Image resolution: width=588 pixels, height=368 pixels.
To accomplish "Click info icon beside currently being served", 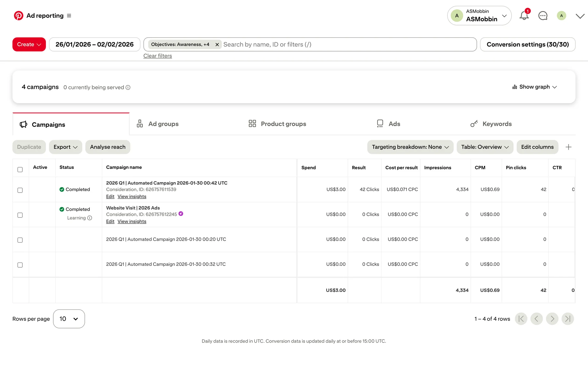I will coord(128,87).
